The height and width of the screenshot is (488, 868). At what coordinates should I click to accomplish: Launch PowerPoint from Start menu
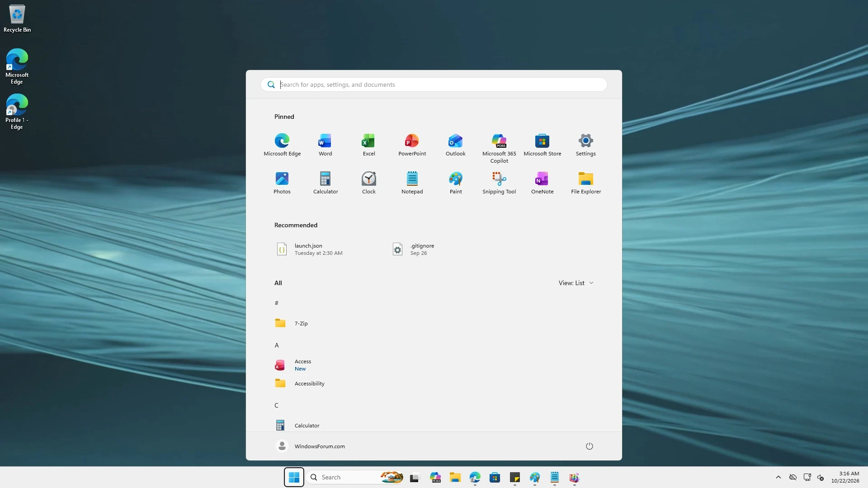(412, 145)
